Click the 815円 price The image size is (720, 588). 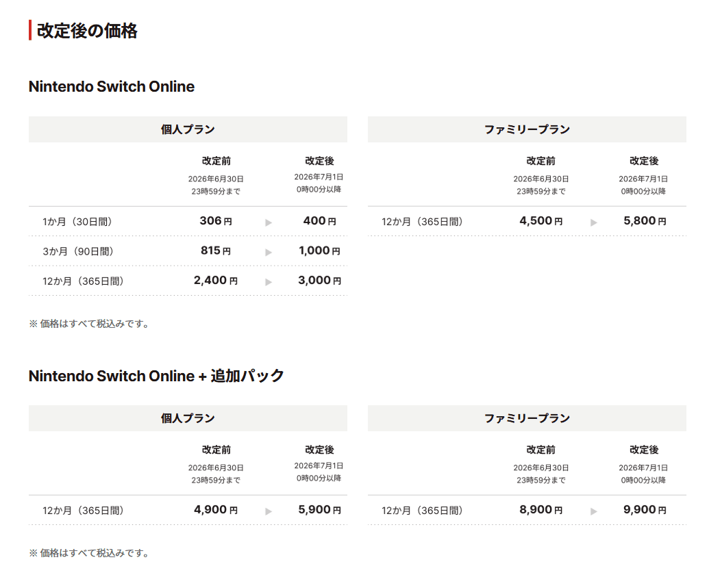[216, 251]
